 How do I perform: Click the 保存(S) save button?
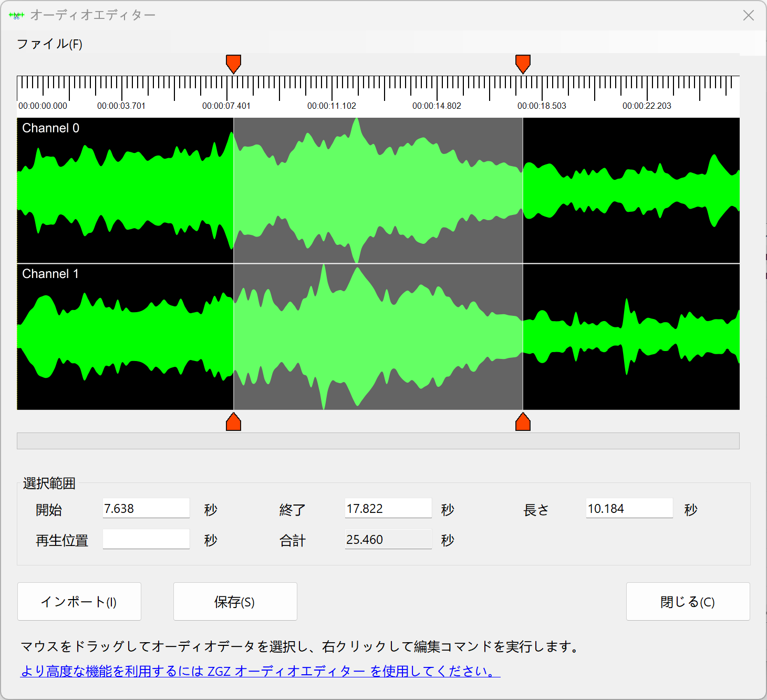coord(235,602)
